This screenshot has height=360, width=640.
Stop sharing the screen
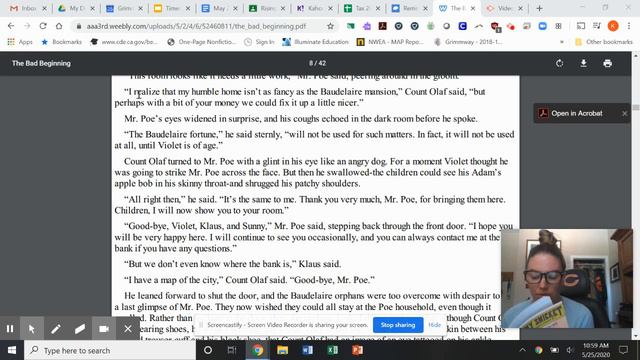(x=398, y=325)
